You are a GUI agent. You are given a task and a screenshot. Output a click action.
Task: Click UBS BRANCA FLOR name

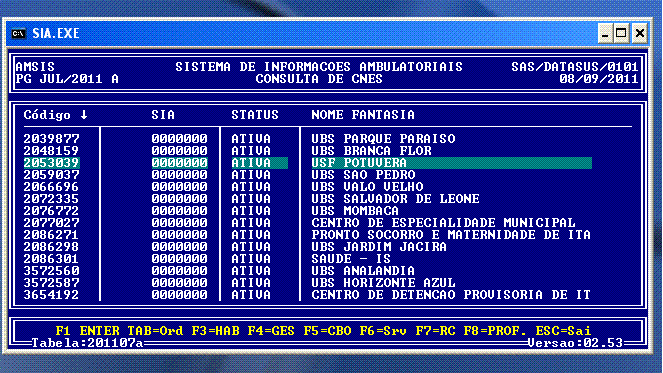[372, 151]
